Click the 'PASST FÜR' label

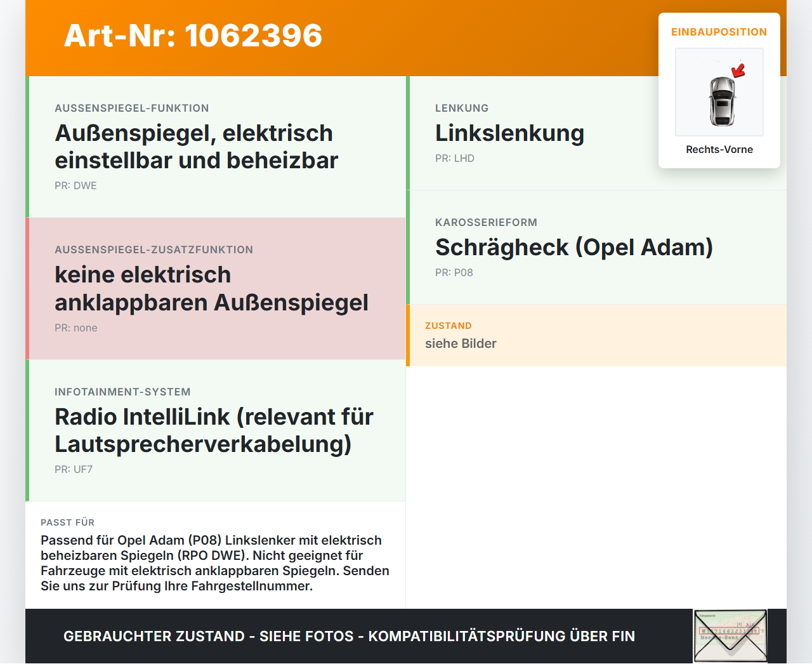click(x=67, y=522)
